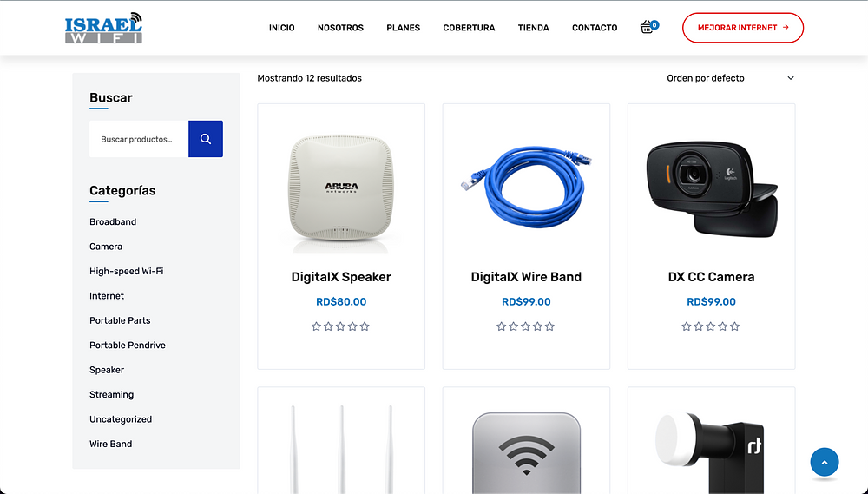
Task: Click the sort dropdown chevron arrow
Action: [x=791, y=78]
